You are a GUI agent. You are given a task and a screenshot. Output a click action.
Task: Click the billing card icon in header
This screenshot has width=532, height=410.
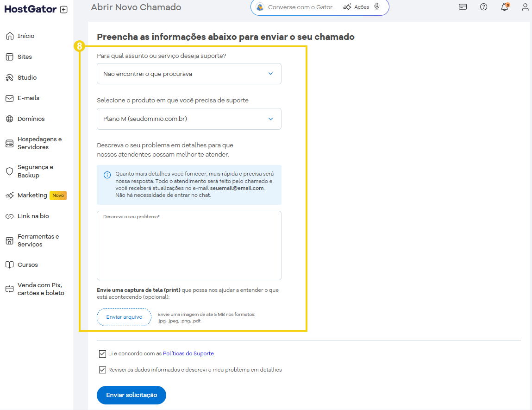(x=463, y=7)
